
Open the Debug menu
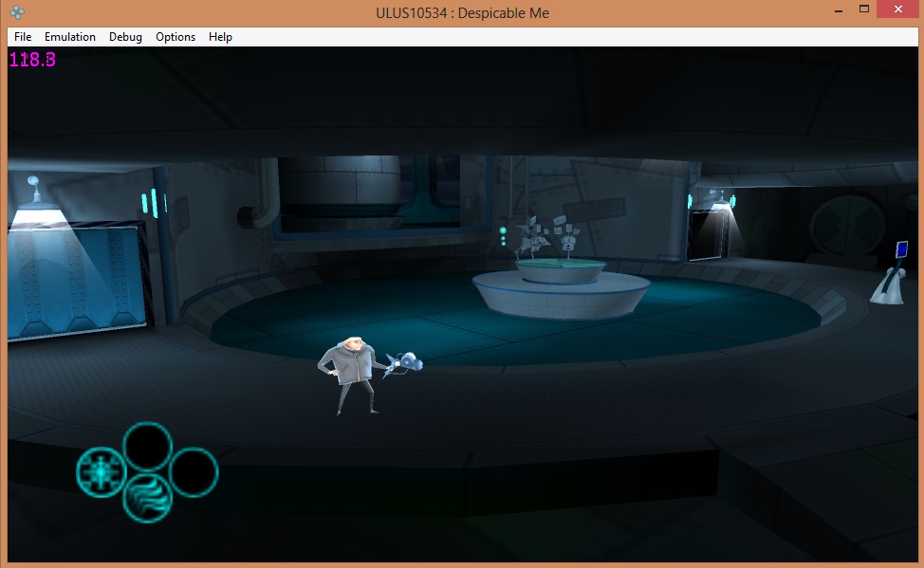coord(125,37)
